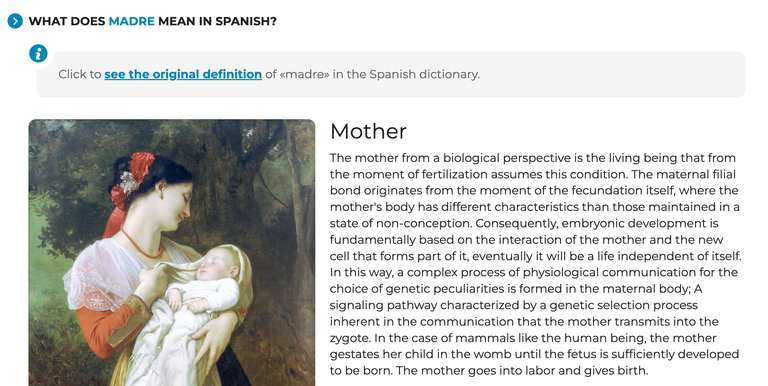Click the 'Mother' definition title
Viewport: 768px width, 386px height.
click(x=368, y=131)
